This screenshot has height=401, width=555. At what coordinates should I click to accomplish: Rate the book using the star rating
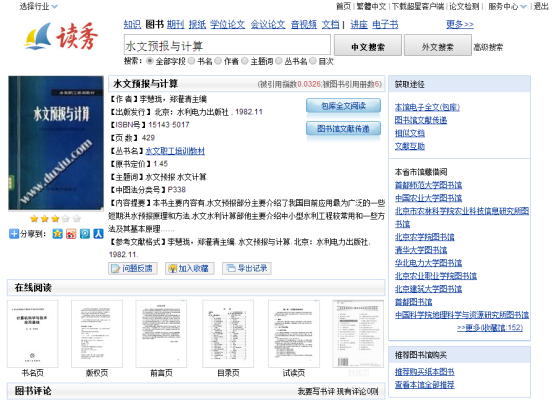[x=55, y=218]
